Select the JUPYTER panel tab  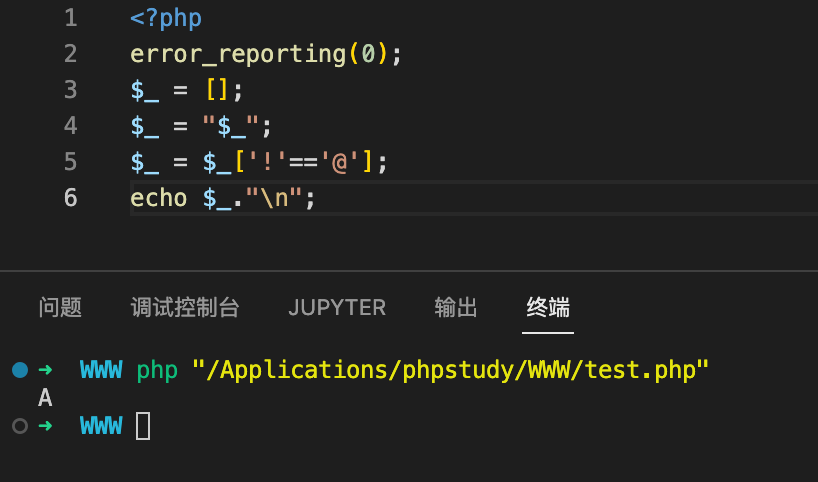click(x=337, y=307)
